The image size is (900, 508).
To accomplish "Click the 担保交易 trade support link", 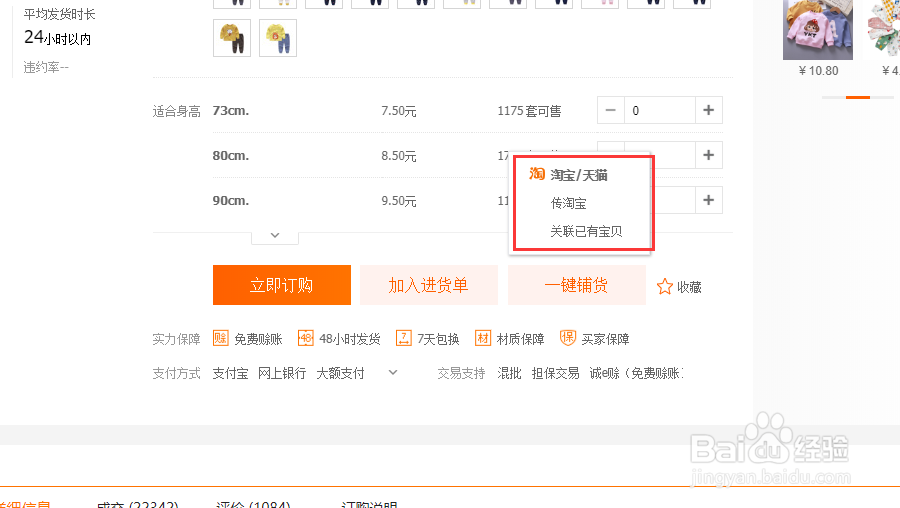I will pos(555,373).
